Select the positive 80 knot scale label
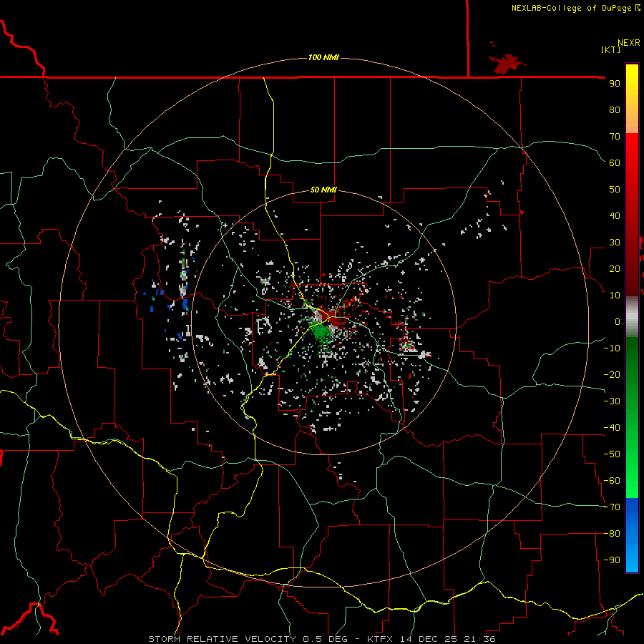Screen dimensions: 644x644 click(615, 109)
